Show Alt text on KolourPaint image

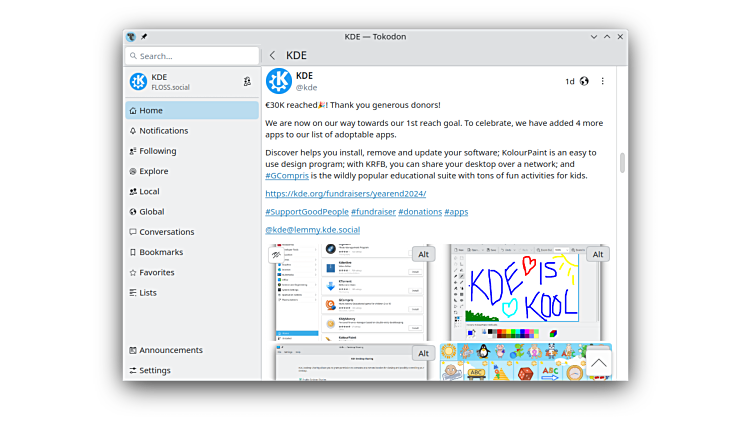point(597,254)
